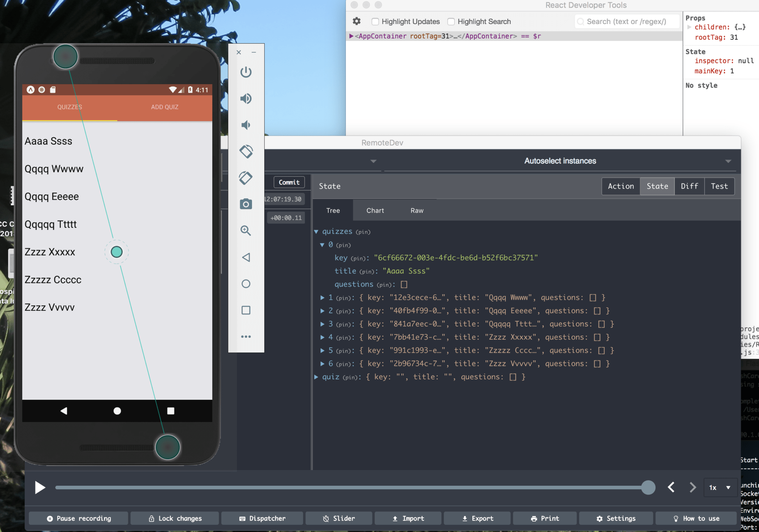759x532 pixels.
Task: Open the emulator extended controls ellipsis
Action: (x=246, y=336)
